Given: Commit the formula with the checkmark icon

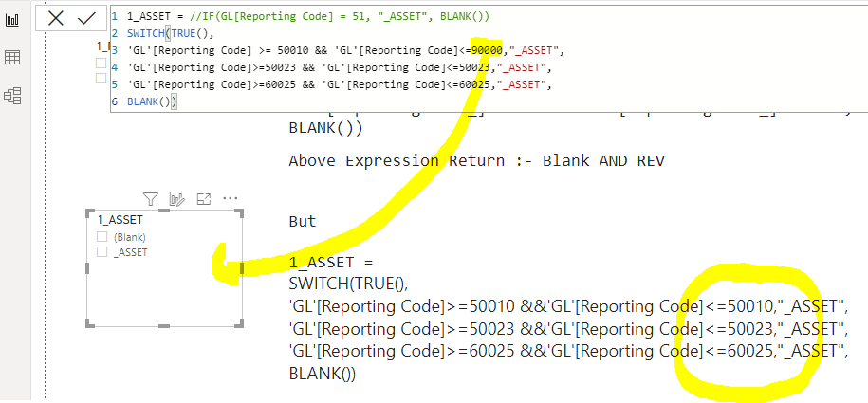Looking at the screenshot, I should click(87, 19).
